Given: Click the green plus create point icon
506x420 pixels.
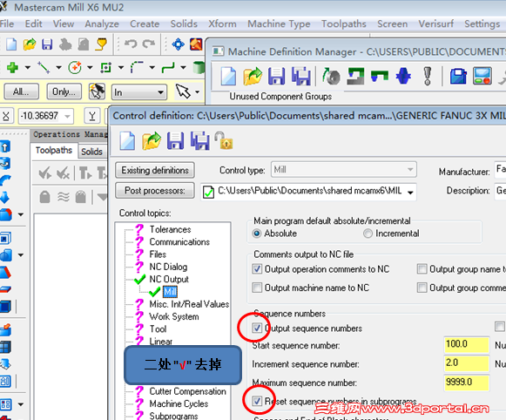Looking at the screenshot, I should point(12,67).
